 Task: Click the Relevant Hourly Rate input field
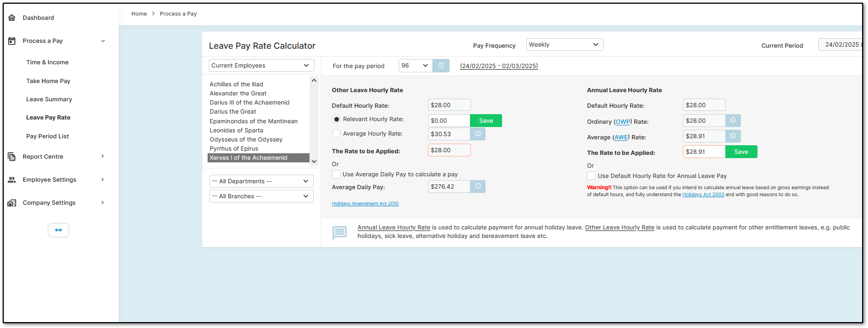point(449,121)
